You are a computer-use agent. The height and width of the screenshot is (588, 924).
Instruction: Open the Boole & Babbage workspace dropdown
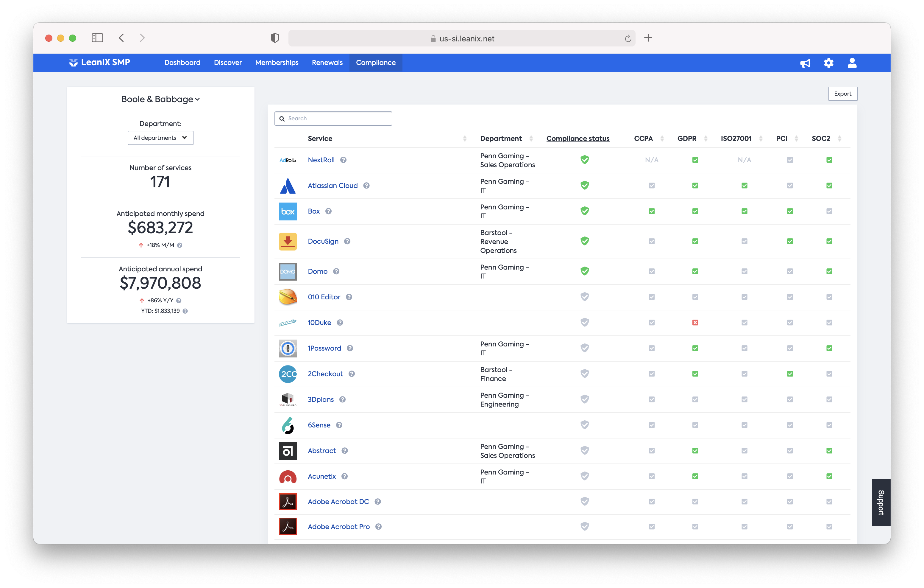coord(160,99)
